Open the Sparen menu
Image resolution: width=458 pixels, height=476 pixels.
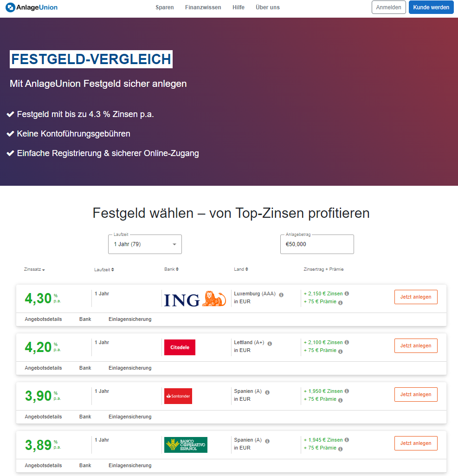165,7
